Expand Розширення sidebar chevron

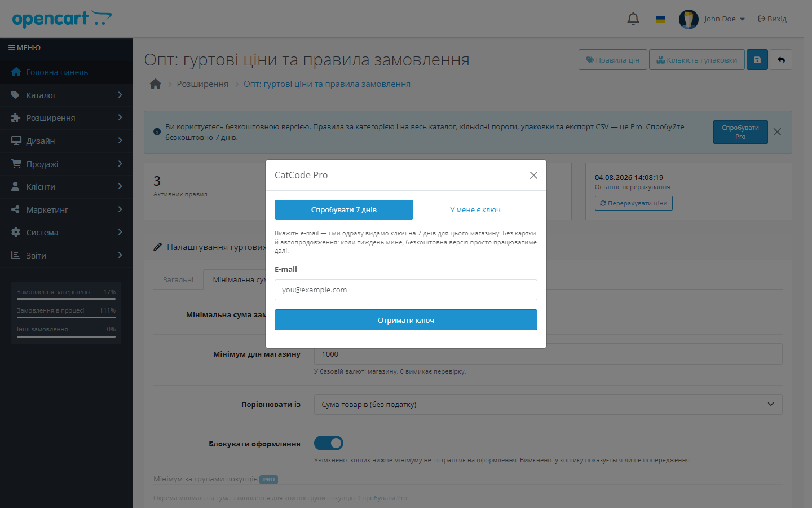120,117
